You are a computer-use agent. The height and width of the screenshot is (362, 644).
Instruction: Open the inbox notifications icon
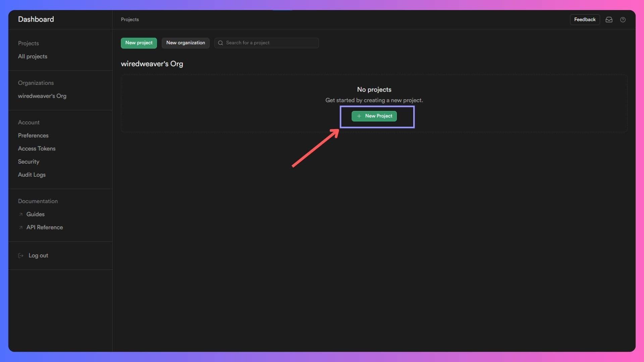(x=609, y=19)
